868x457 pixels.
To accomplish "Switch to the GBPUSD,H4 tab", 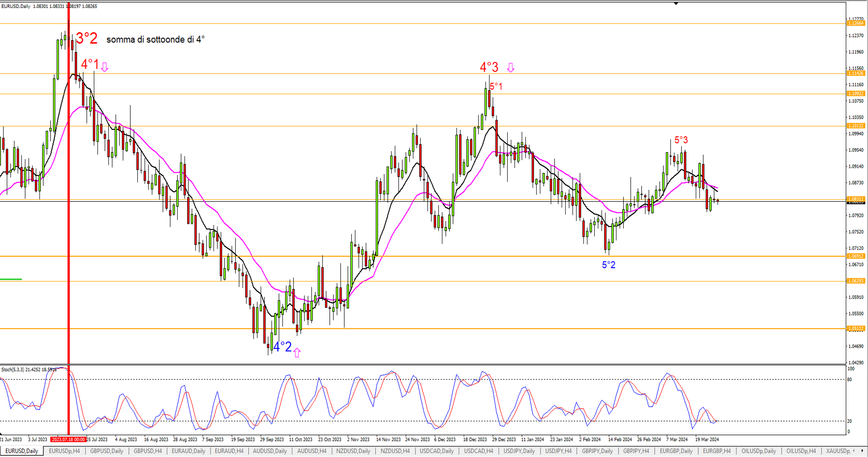I will [x=148, y=451].
